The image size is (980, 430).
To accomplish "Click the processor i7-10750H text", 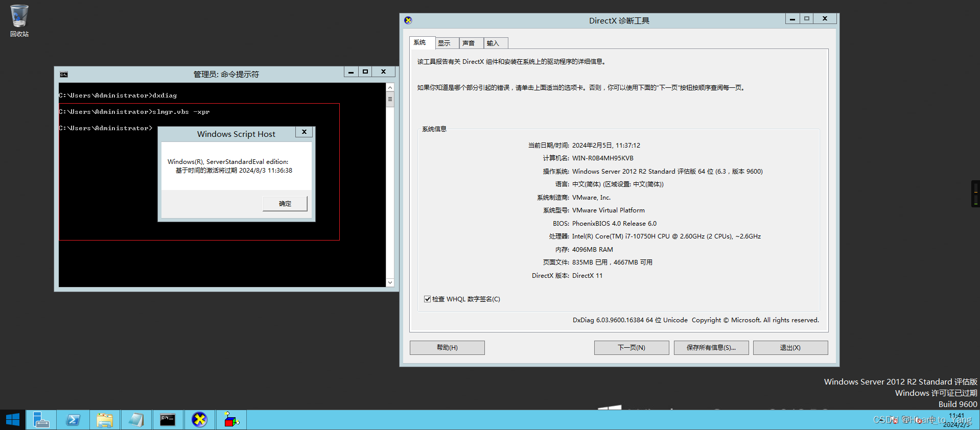I will click(666, 236).
